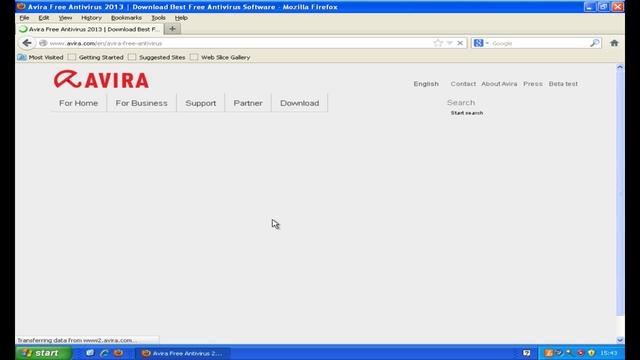Open the Tools menu
The height and width of the screenshot is (360, 640).
pyautogui.click(x=158, y=18)
